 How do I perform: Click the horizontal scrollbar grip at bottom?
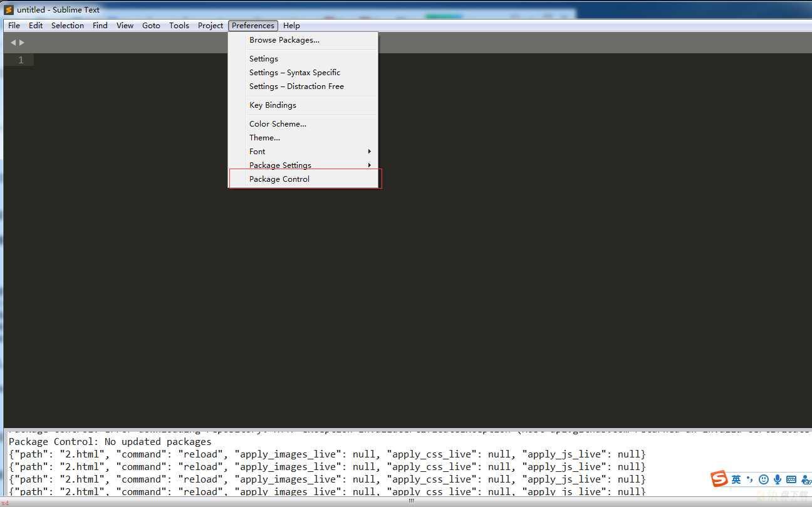click(x=412, y=500)
